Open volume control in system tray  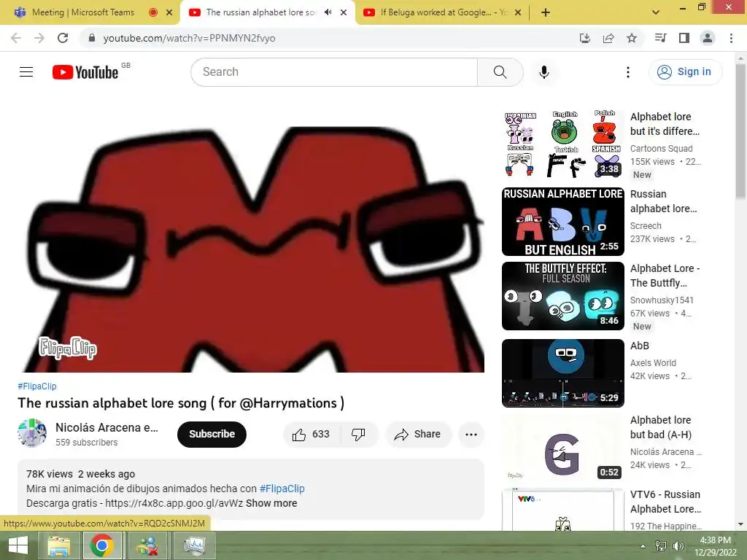pyautogui.click(x=678, y=546)
